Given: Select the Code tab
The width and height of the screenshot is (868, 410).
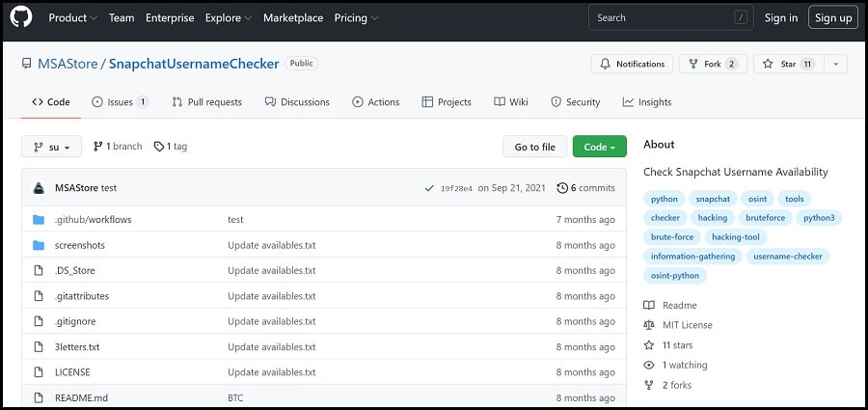Looking at the screenshot, I should point(51,102).
